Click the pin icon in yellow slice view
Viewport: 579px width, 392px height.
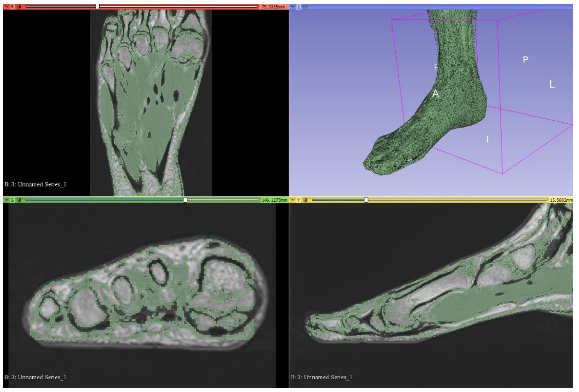coord(293,200)
